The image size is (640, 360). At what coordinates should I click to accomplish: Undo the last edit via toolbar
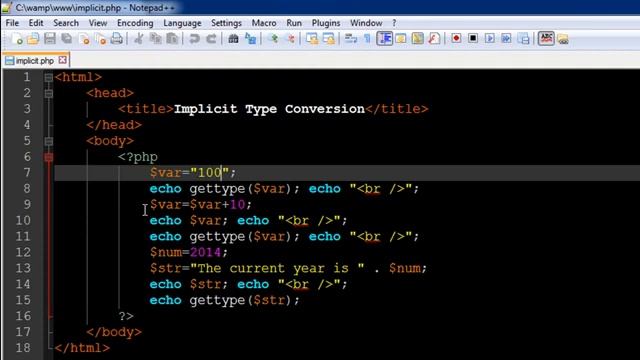point(194,39)
